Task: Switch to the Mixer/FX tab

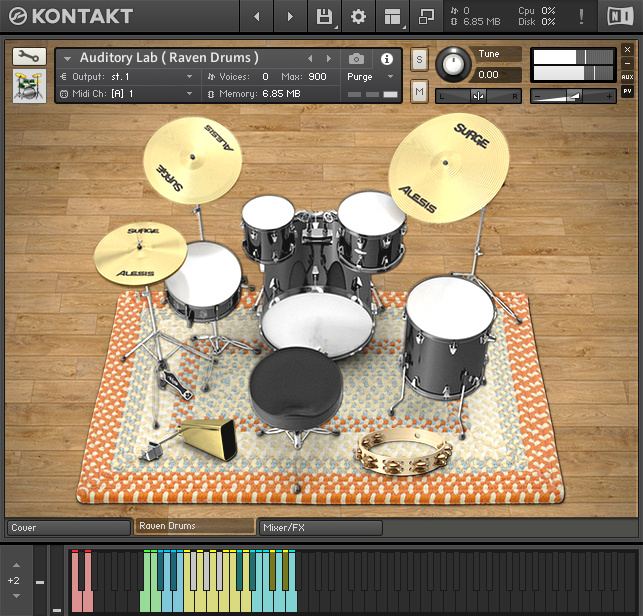Action: (x=321, y=528)
